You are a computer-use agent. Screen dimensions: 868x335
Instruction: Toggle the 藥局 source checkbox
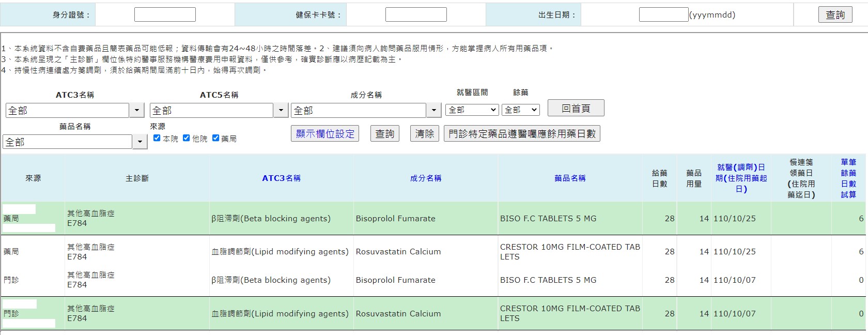(x=216, y=138)
